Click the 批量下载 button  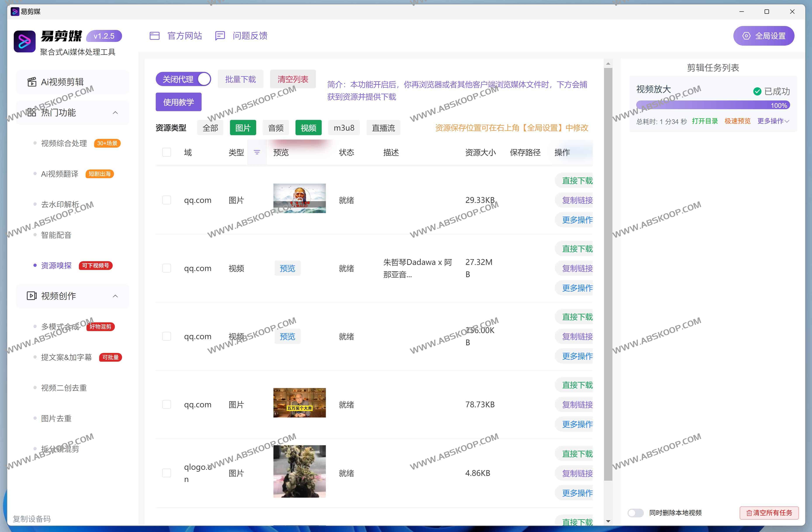[240, 79]
